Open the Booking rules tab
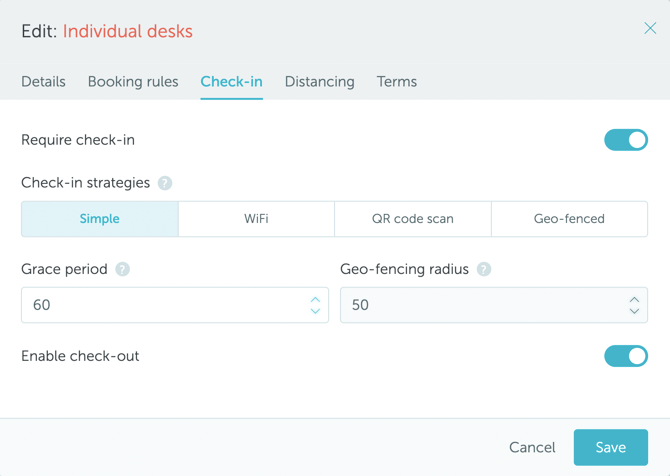670x476 pixels. click(x=133, y=82)
